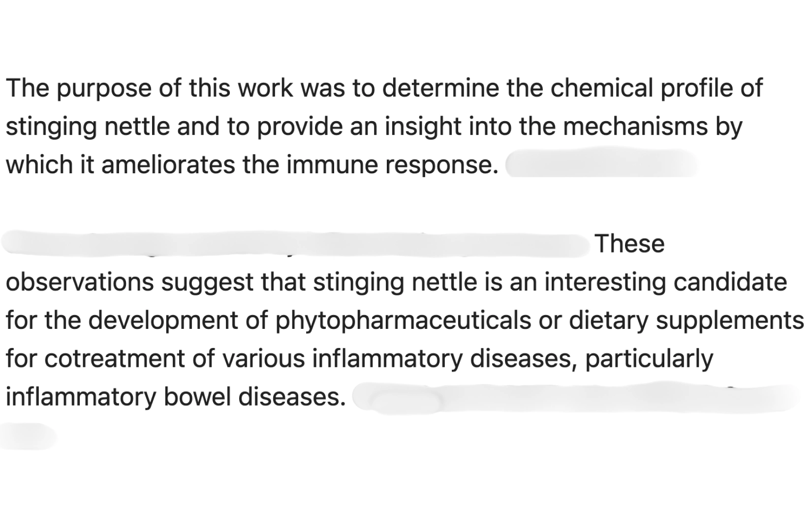Click the words "immune response"
This screenshot has height=514, width=812.
(x=389, y=164)
